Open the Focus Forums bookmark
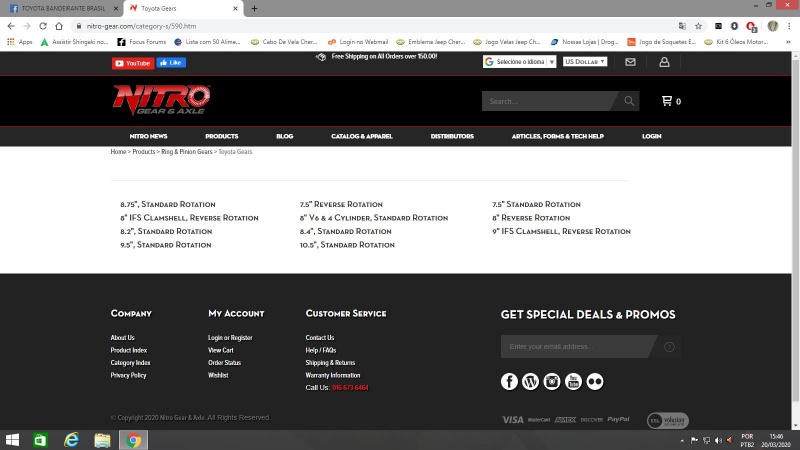Screen dimensions: 800x450 coord(141,42)
